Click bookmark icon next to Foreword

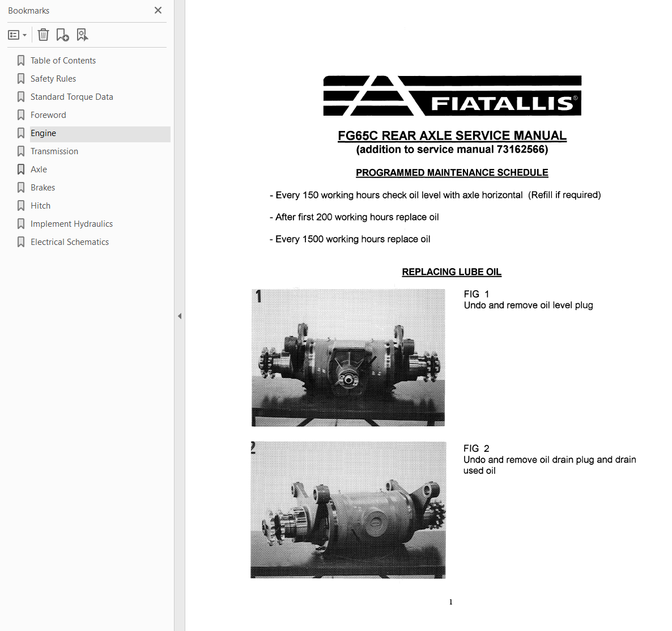coord(20,115)
